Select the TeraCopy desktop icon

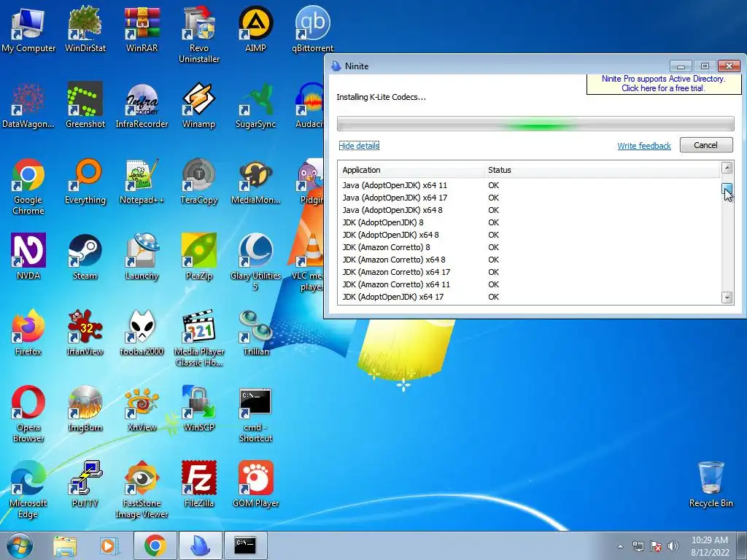coord(198,182)
